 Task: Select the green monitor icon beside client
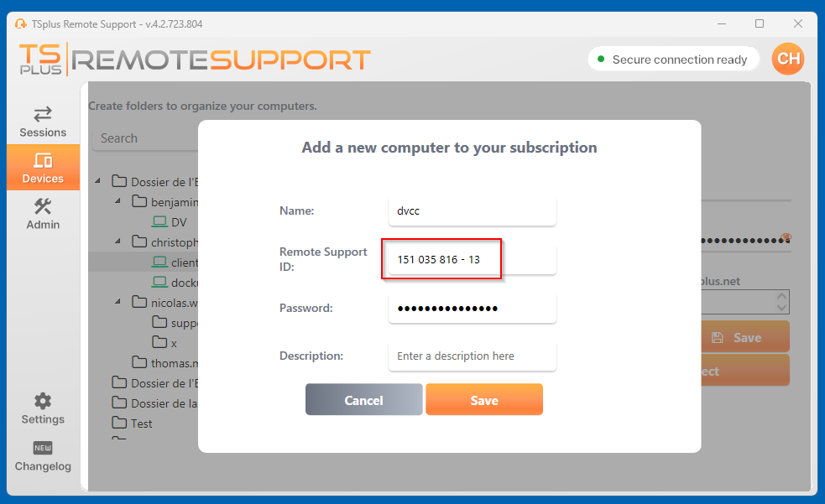point(161,262)
